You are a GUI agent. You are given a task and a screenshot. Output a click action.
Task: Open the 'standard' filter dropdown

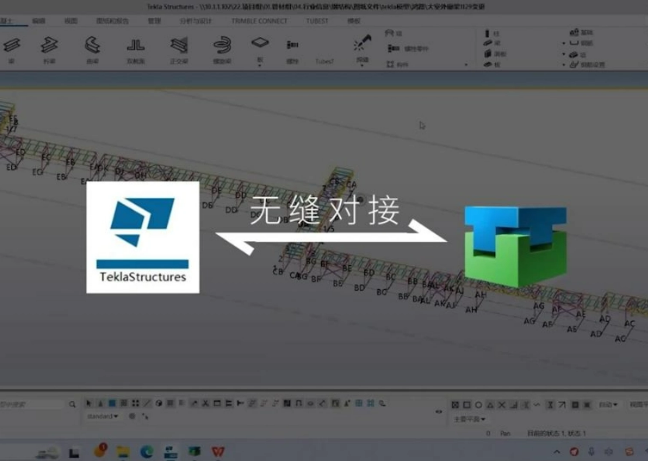click(x=103, y=416)
